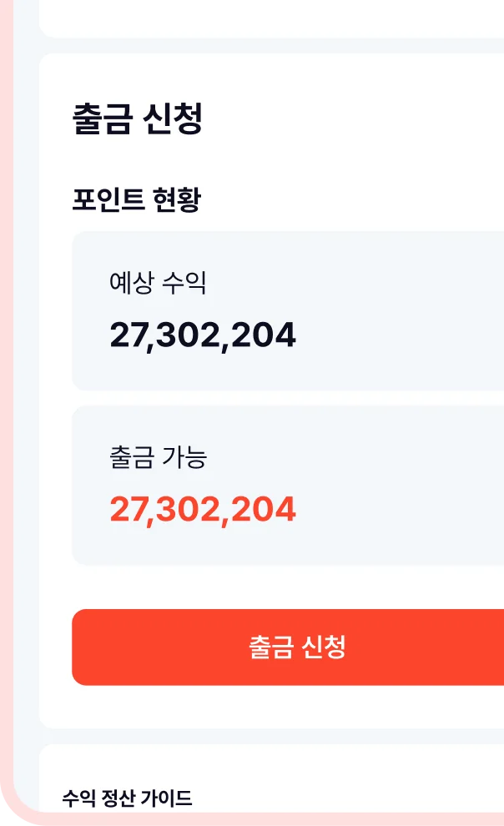Click white space right of 출금 신청 heading
The width and height of the screenshot is (504, 826).
[x=353, y=118]
